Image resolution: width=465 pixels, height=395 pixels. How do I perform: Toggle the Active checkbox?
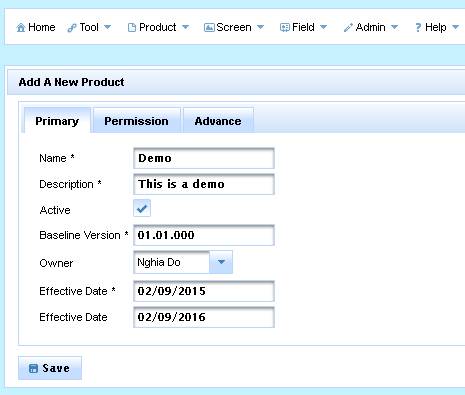pyautogui.click(x=142, y=209)
